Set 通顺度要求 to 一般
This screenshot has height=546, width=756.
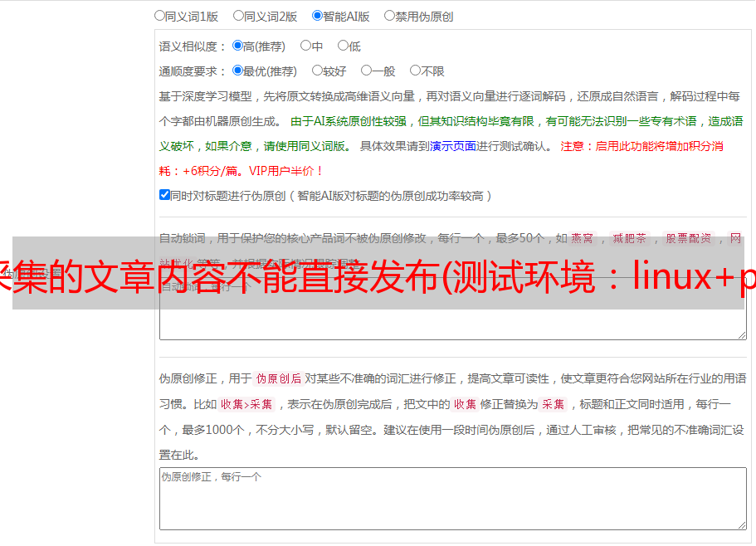[x=367, y=71]
